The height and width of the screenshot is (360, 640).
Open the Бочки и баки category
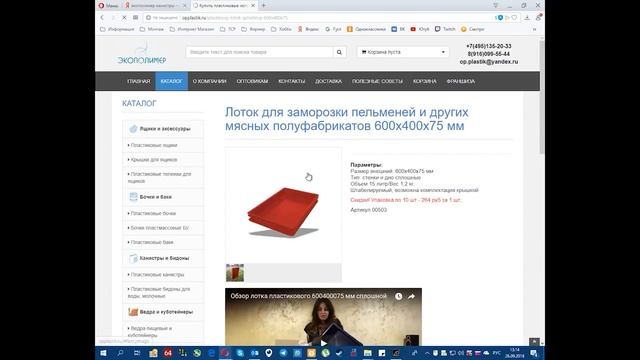click(163, 197)
